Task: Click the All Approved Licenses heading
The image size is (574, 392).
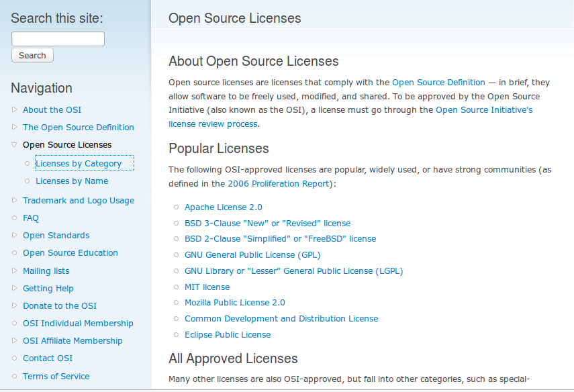Action: [233, 358]
